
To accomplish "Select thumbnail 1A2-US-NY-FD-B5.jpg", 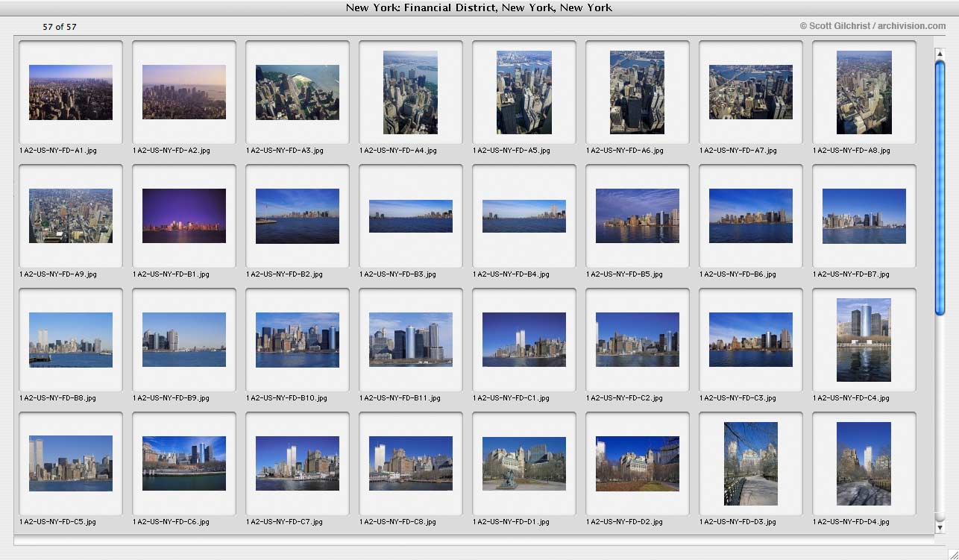I will 638,216.
